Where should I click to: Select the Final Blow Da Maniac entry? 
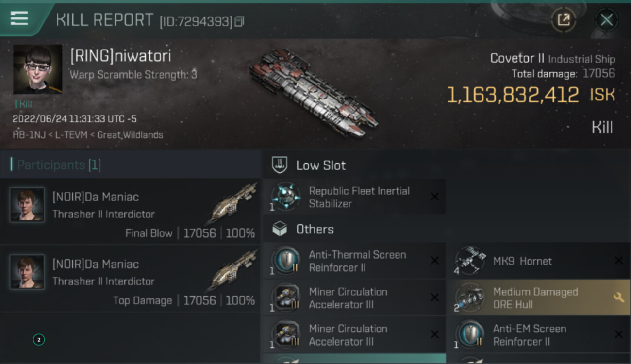pos(130,212)
